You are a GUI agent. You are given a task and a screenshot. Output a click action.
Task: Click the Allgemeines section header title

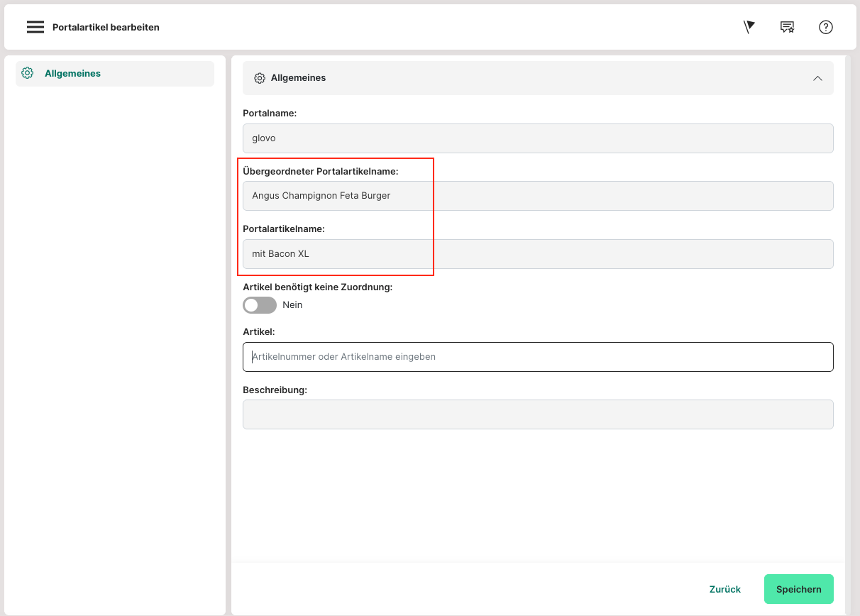(298, 78)
